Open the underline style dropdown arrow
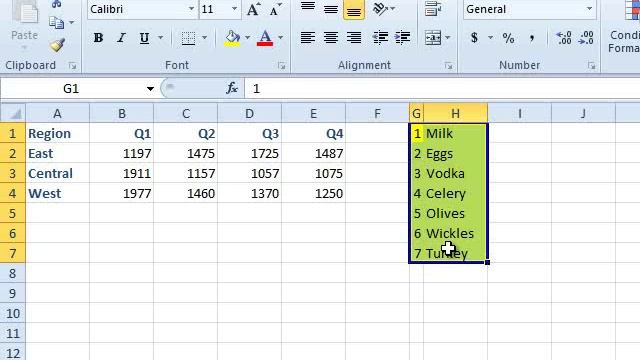The height and width of the screenshot is (360, 640). coord(160,38)
